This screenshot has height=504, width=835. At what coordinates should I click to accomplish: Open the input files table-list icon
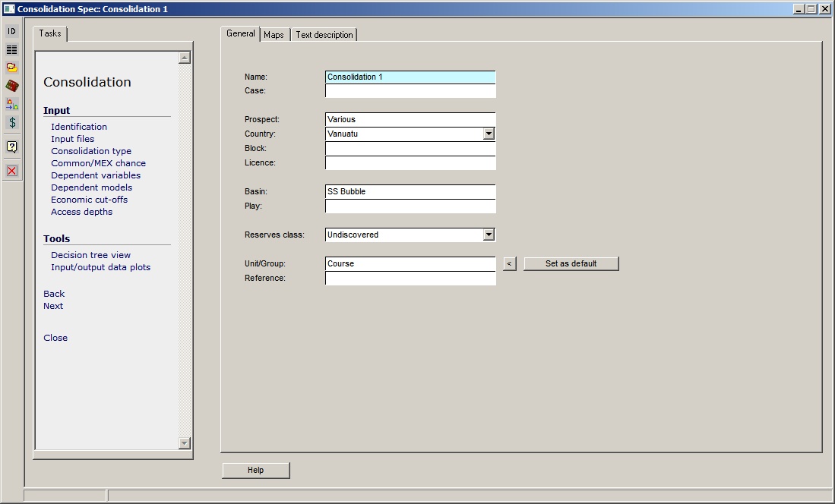point(12,49)
